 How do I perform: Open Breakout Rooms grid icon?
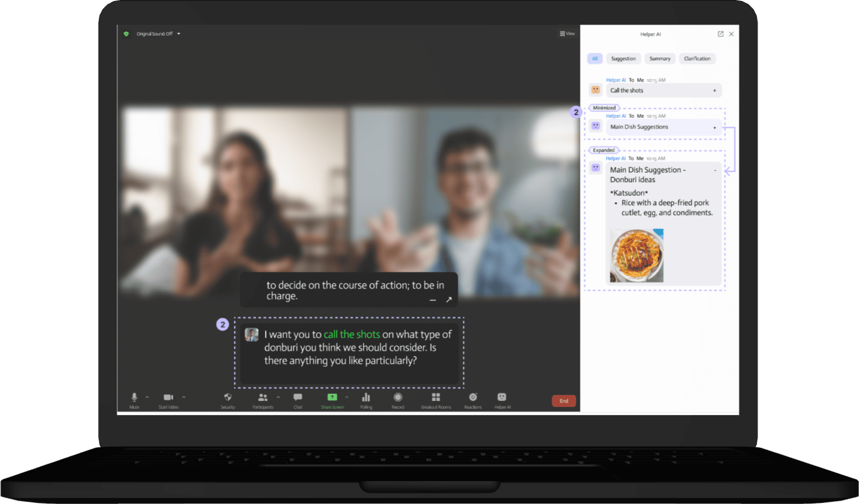(x=436, y=397)
